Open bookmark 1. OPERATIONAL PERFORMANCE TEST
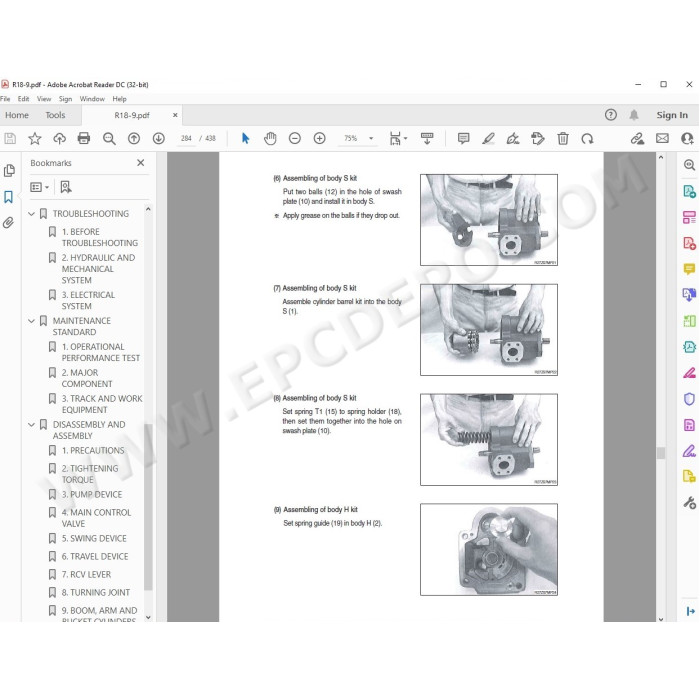This screenshot has width=700, height=700. click(101, 352)
